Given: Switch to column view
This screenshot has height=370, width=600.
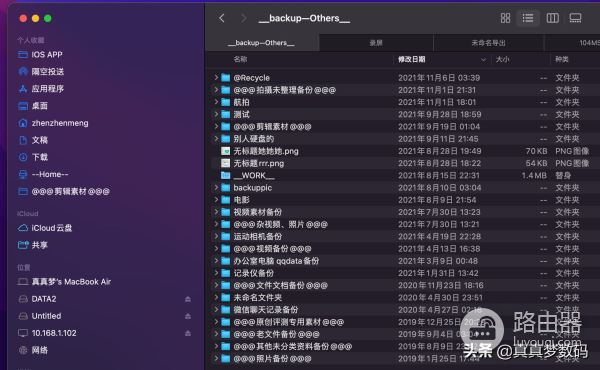Looking at the screenshot, I should [552, 18].
